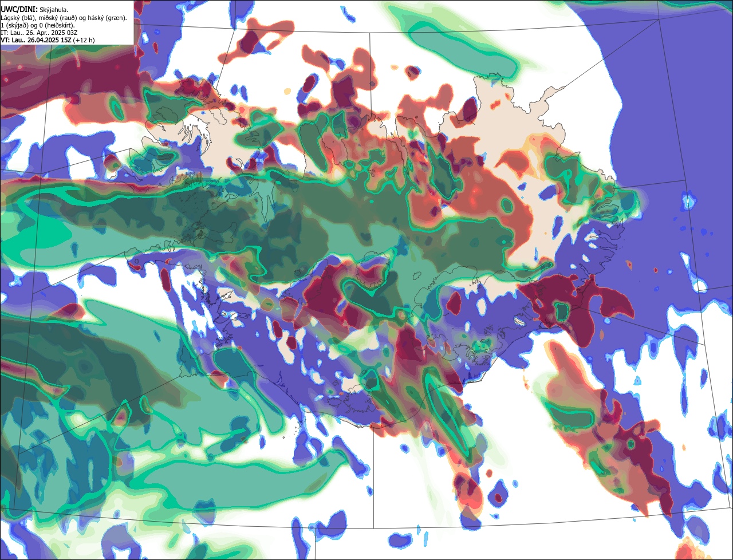Select 'IT: Lau.. 26. Apr.. 2025 03Z' line

[39, 33]
